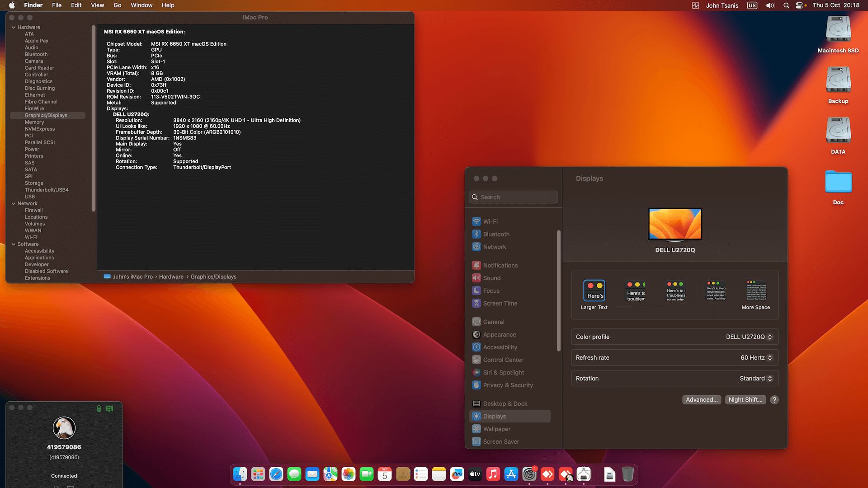Select the Wi-Fi section in System Settings sidebar

pos(491,221)
